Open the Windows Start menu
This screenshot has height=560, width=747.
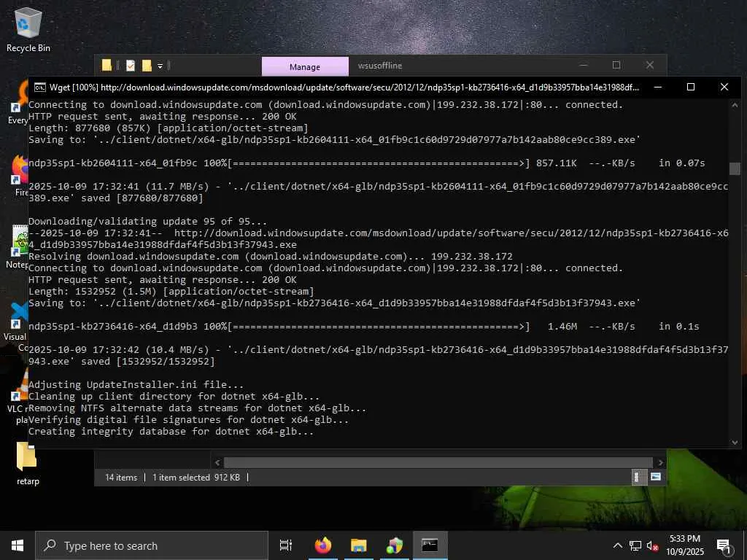[x=18, y=545]
